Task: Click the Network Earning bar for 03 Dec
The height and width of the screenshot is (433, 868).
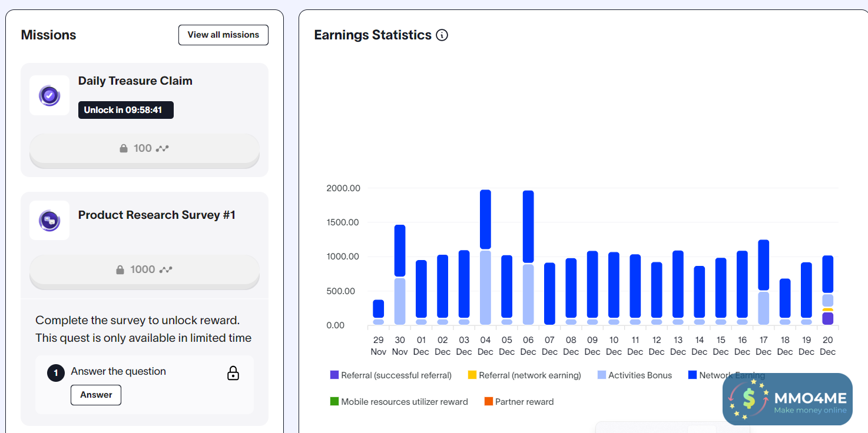Action: [x=464, y=284]
